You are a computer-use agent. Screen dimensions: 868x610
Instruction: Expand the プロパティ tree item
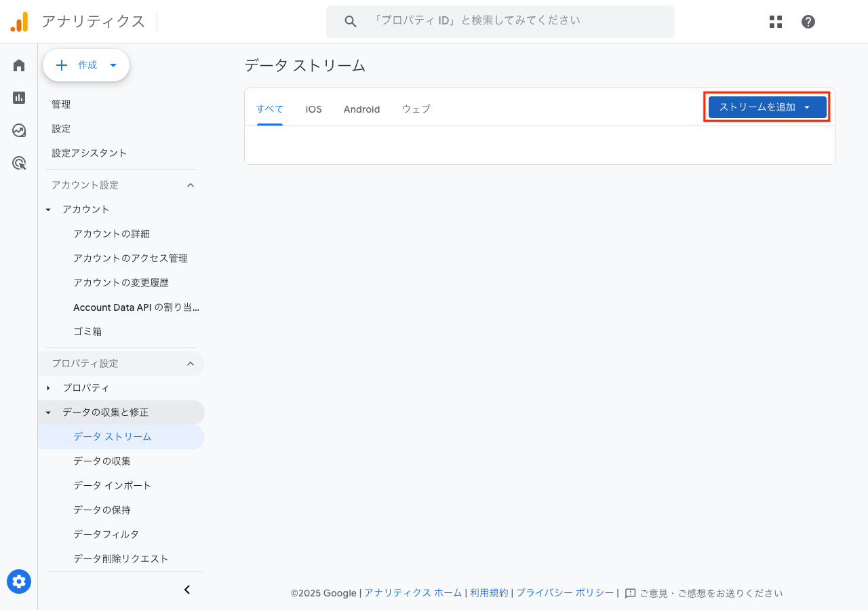point(47,387)
